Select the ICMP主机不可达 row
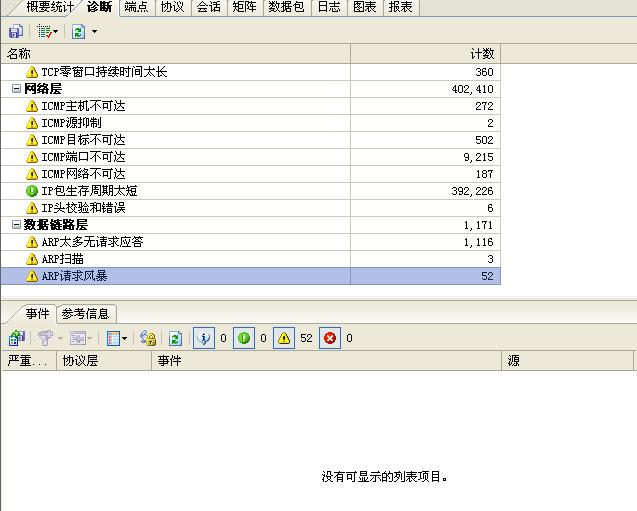637x511 pixels. (x=251, y=106)
